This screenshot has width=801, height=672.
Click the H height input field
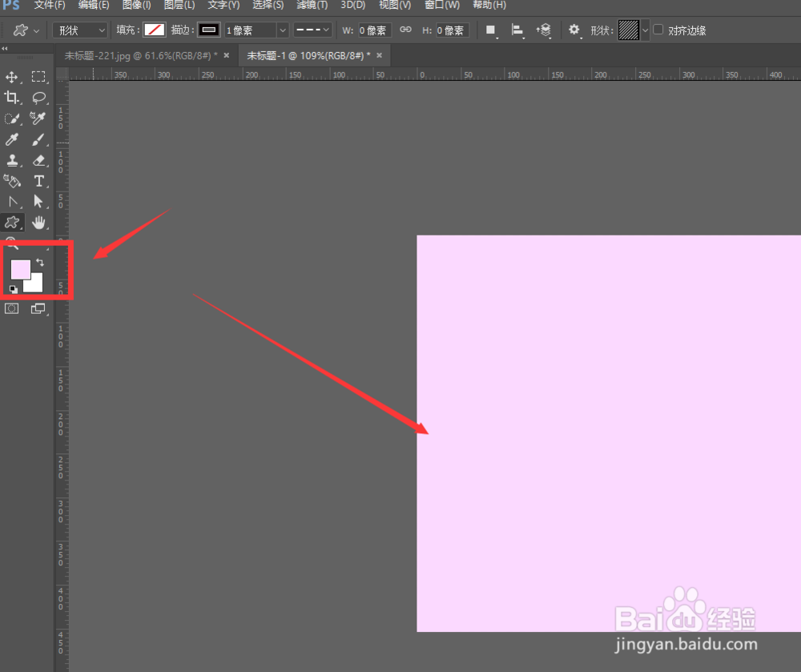(x=452, y=30)
